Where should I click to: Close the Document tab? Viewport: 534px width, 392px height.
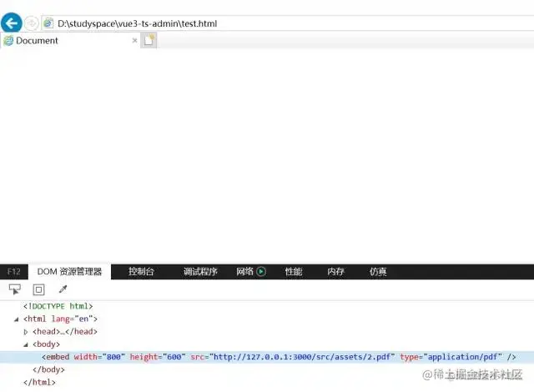134,41
